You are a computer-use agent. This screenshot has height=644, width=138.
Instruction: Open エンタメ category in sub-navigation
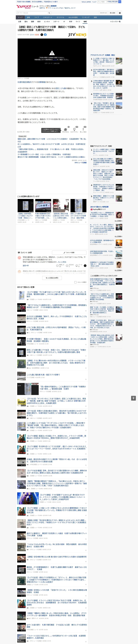tap(47, 21)
